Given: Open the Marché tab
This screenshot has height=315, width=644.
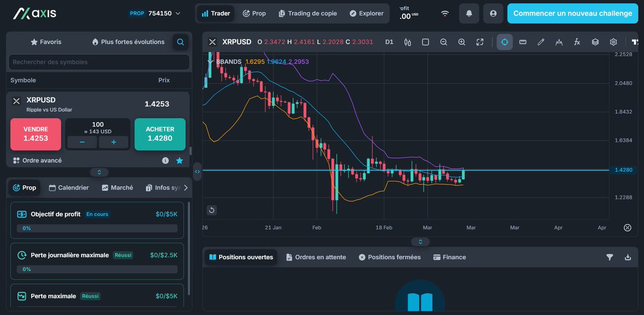Looking at the screenshot, I should pyautogui.click(x=118, y=188).
